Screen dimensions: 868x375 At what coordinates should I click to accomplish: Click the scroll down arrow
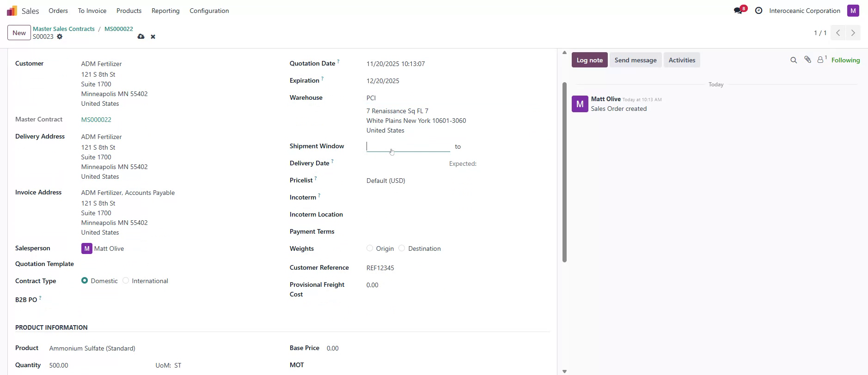coord(564,371)
